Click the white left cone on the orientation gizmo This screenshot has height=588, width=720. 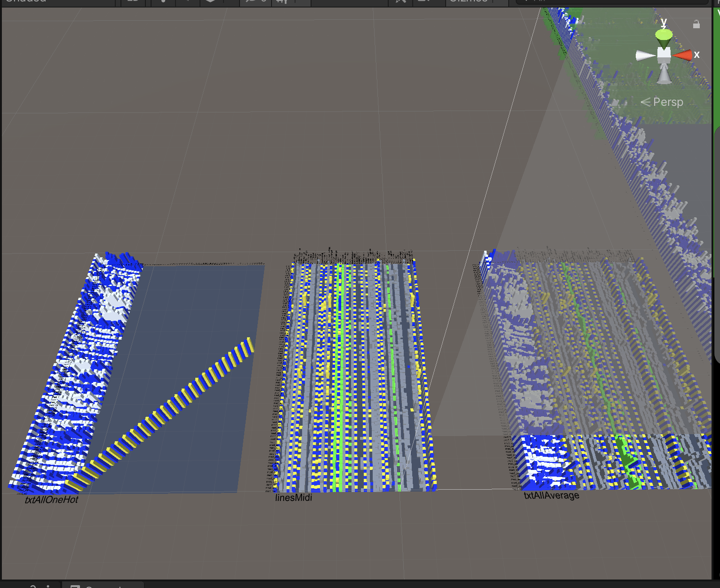pyautogui.click(x=645, y=56)
